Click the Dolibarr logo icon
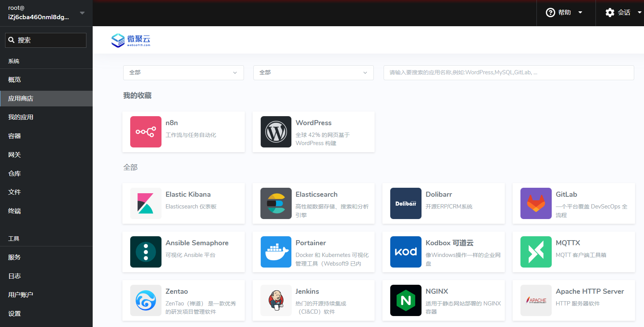644x327 pixels. (405, 203)
